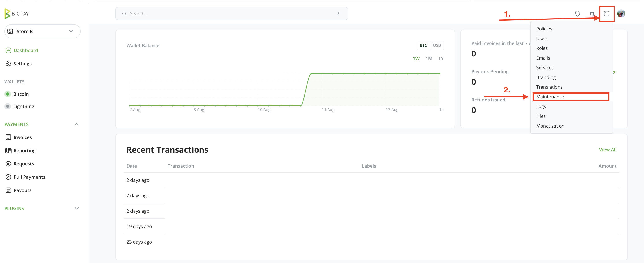Open store Settings from sidebar
Viewport: 644px width, 263px height.
pos(22,64)
